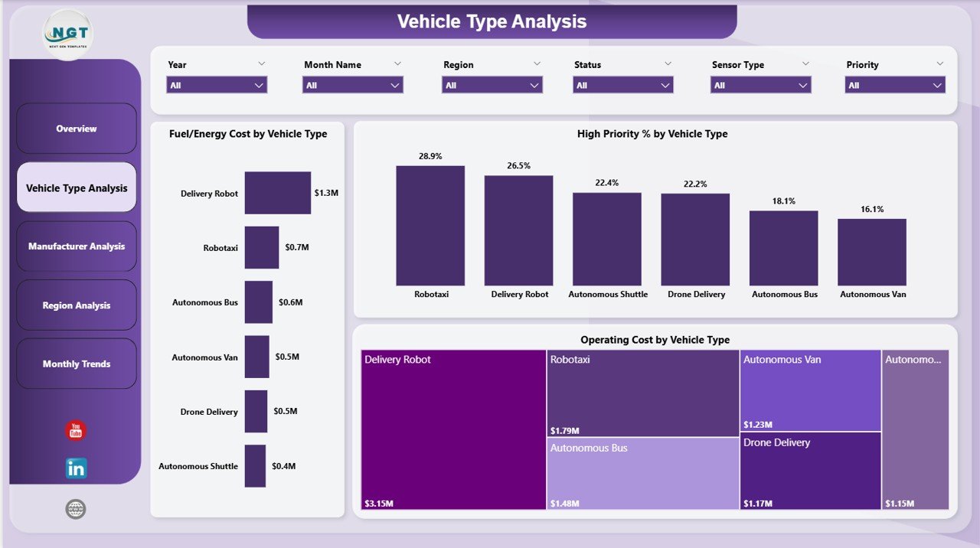Open the LinkedIn icon in the sidebar
The image size is (980, 548).
click(75, 468)
